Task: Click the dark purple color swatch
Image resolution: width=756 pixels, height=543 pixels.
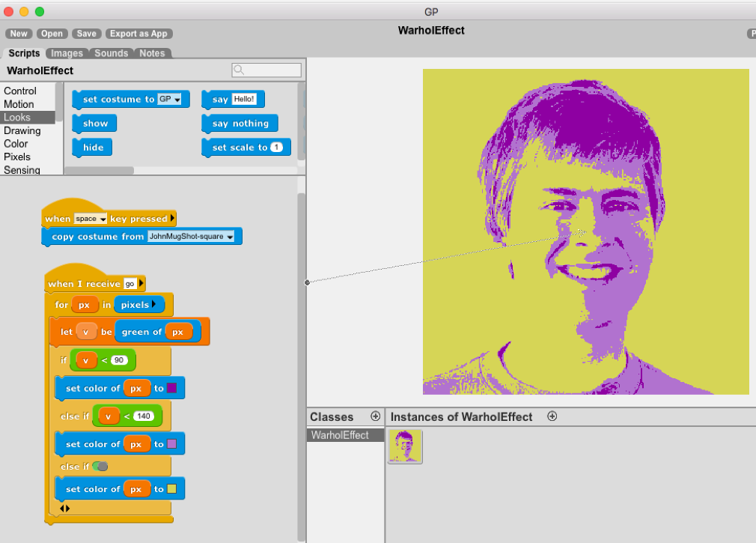Action: (171, 388)
